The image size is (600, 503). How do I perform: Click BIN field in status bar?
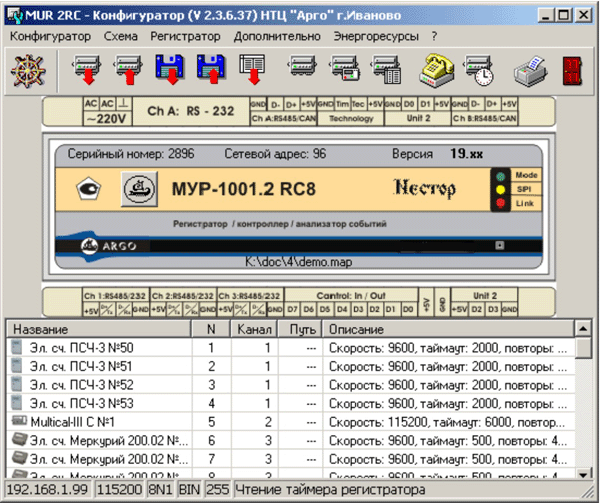(x=189, y=489)
